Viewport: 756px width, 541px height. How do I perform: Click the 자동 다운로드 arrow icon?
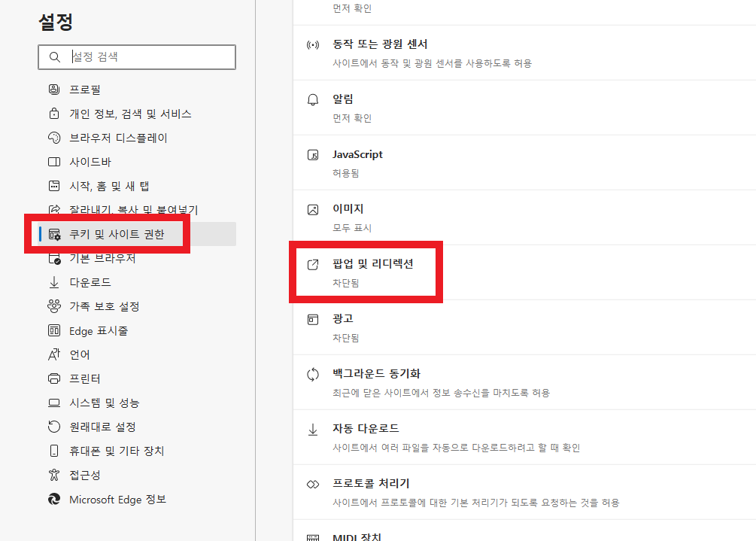[312, 428]
